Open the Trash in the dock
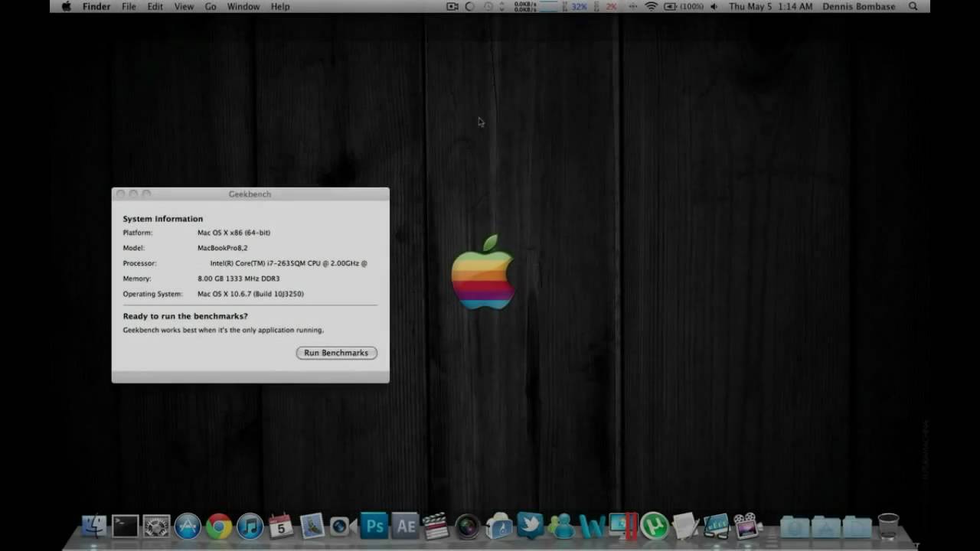Screen dimensions: 980x551 [x=888, y=526]
